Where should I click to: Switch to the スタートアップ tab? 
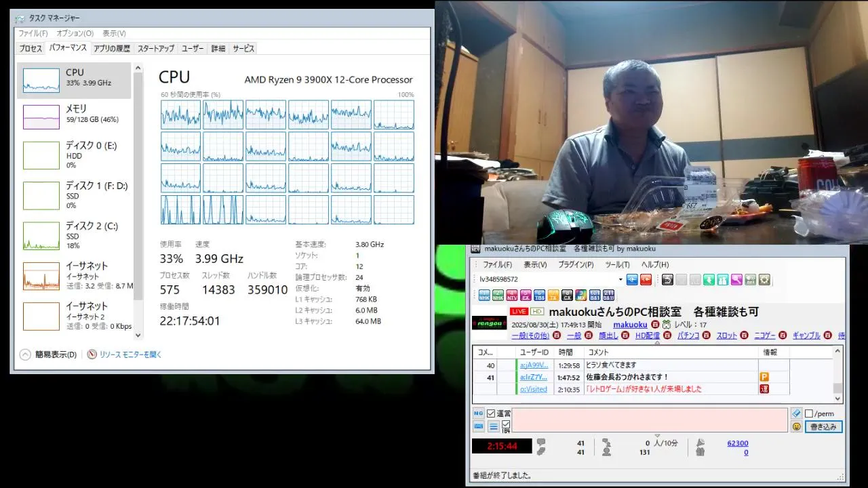click(155, 49)
